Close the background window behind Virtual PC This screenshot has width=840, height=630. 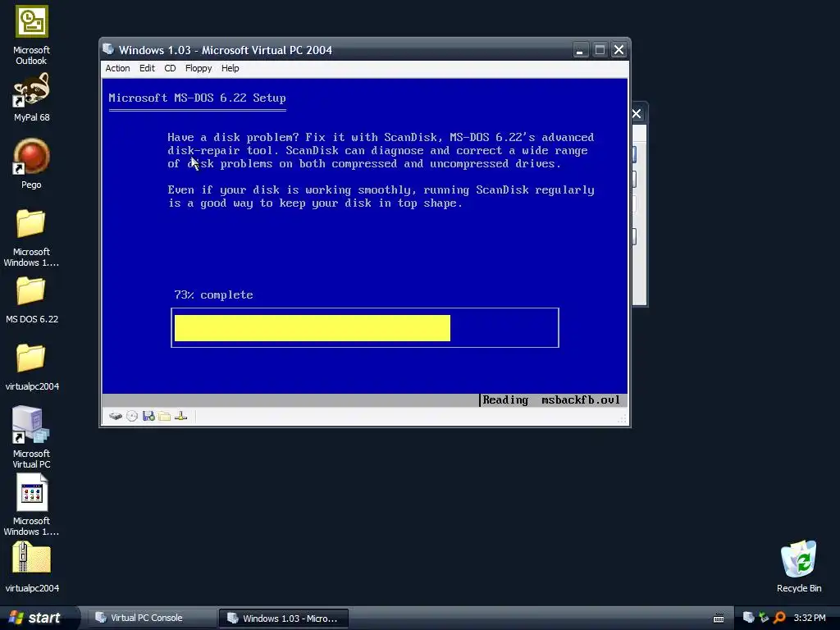(x=637, y=113)
